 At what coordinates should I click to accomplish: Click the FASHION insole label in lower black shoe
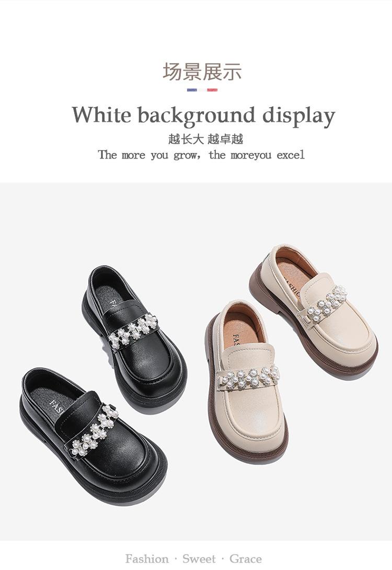pyautogui.click(x=56, y=407)
